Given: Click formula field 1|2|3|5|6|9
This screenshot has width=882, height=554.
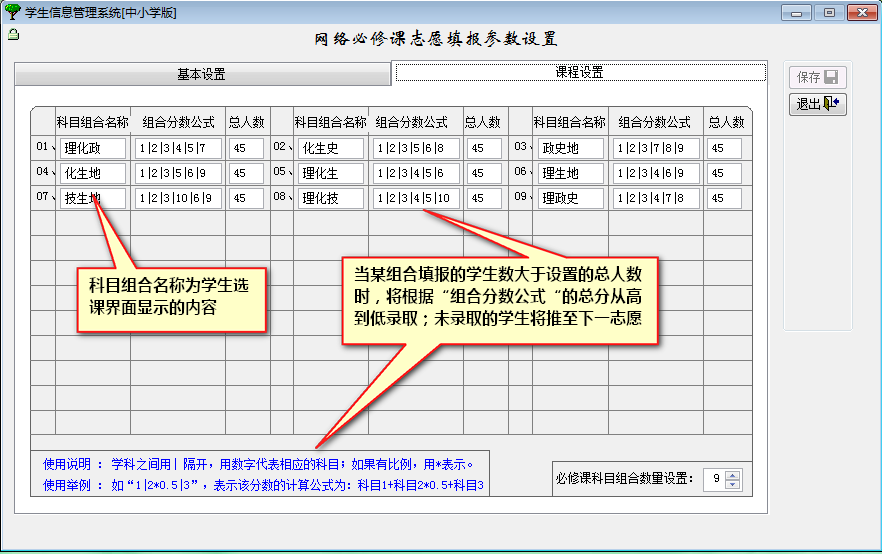Looking at the screenshot, I should pyautogui.click(x=178, y=173).
